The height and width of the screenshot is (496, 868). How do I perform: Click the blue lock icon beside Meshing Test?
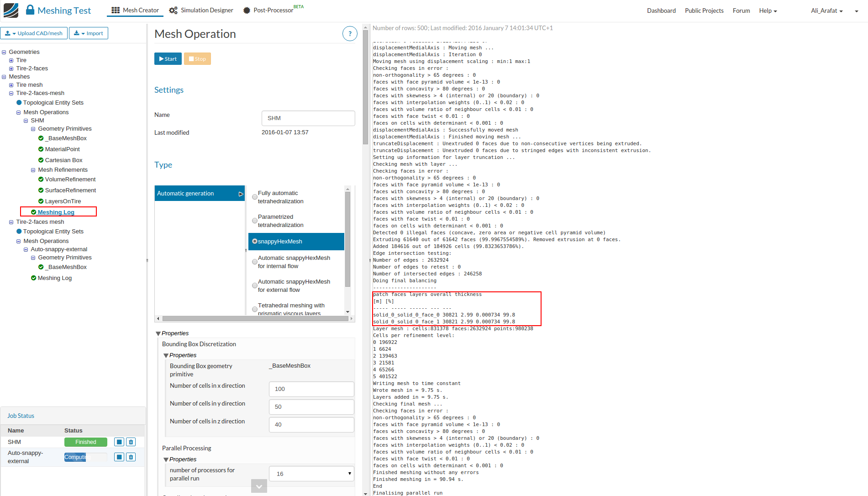(30, 10)
